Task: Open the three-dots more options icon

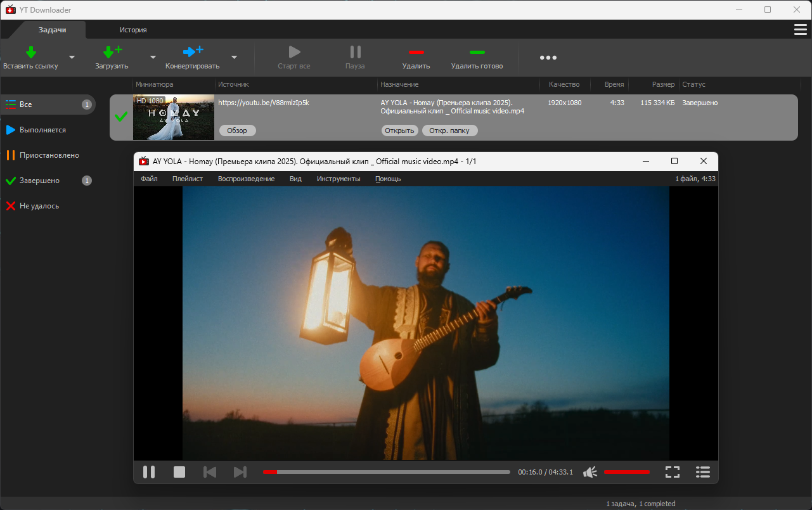Action: 548,58
